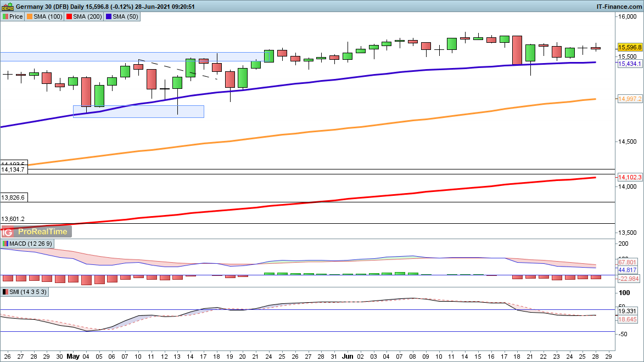Click the orange 14,997.2 SMA price label
Screen dimensions: 644x362
630,99
